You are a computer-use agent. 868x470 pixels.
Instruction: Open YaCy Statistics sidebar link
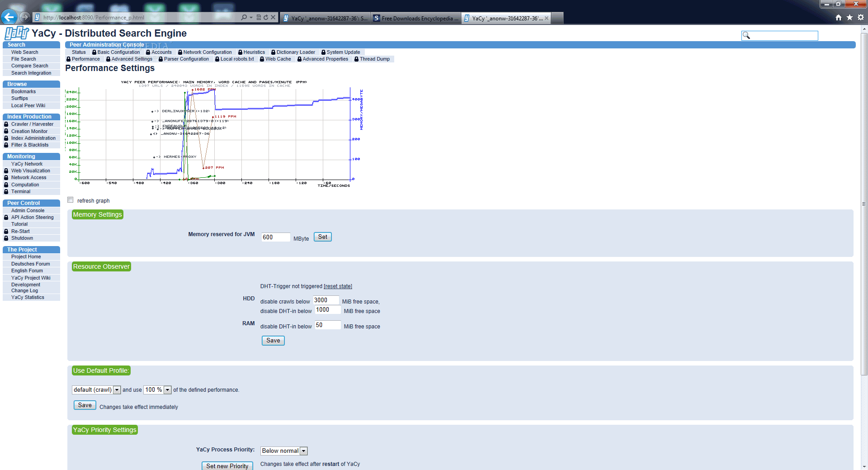tap(28, 297)
